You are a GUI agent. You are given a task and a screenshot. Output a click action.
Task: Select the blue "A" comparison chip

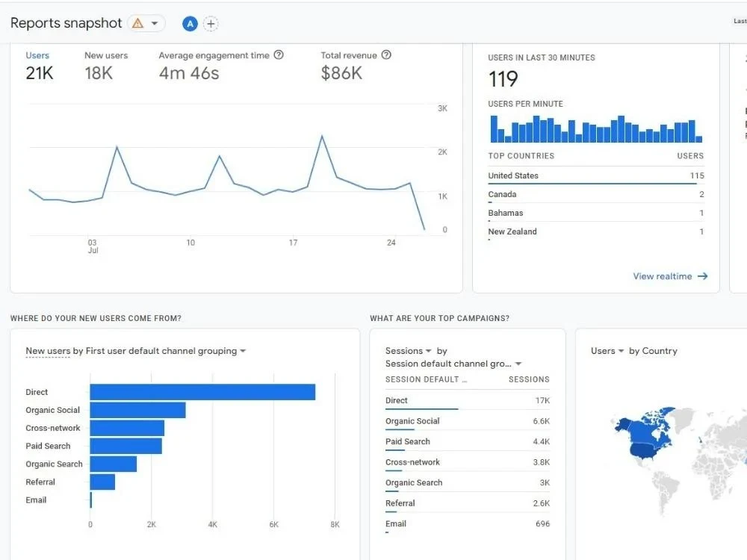[x=190, y=23]
